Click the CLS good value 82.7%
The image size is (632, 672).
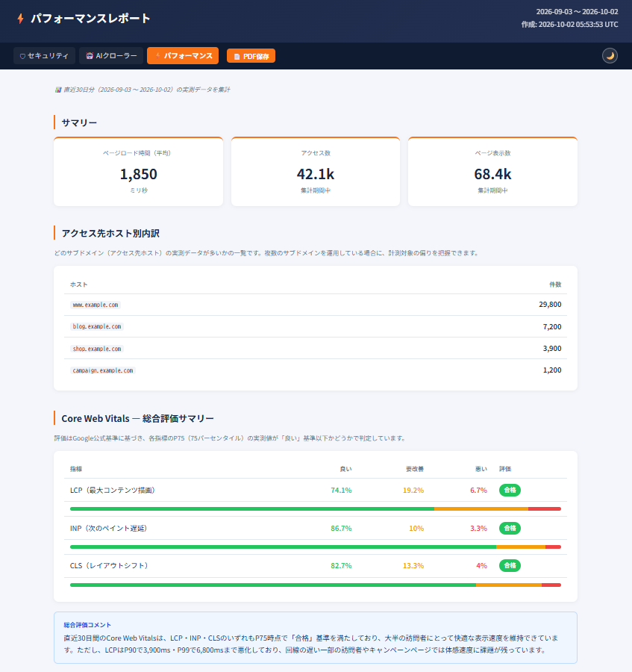[x=341, y=566]
